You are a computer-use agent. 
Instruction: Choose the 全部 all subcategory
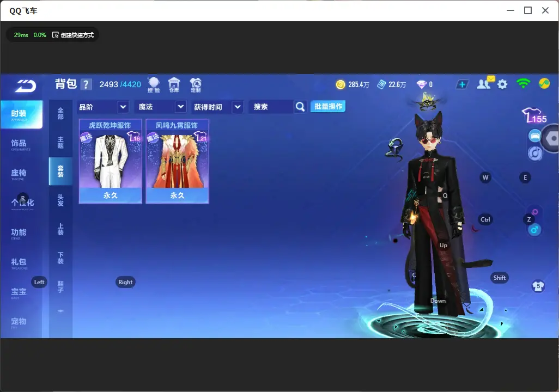click(x=60, y=114)
